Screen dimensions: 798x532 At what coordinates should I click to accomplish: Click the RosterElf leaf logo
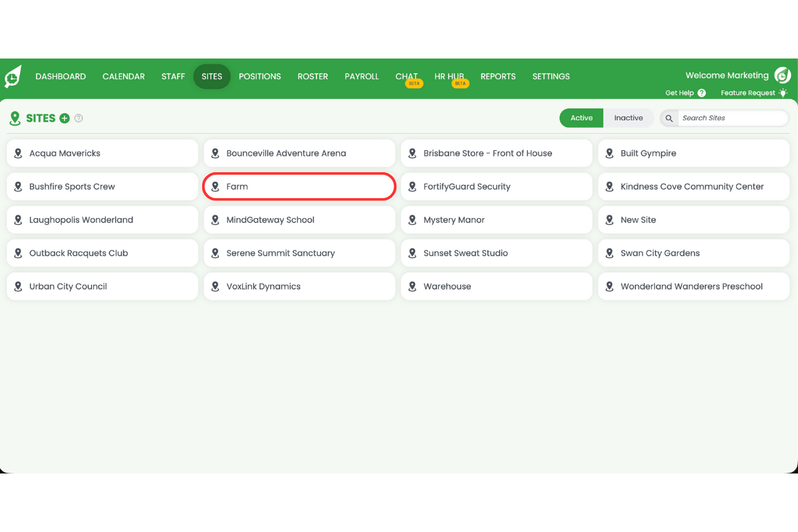[x=14, y=76]
